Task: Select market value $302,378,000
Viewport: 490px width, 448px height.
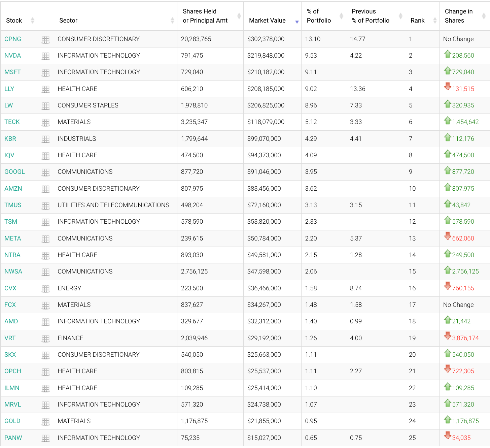Action: click(x=266, y=39)
